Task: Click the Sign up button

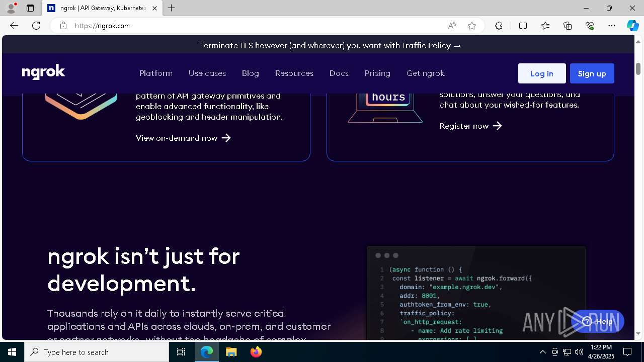Action: pyautogui.click(x=592, y=73)
